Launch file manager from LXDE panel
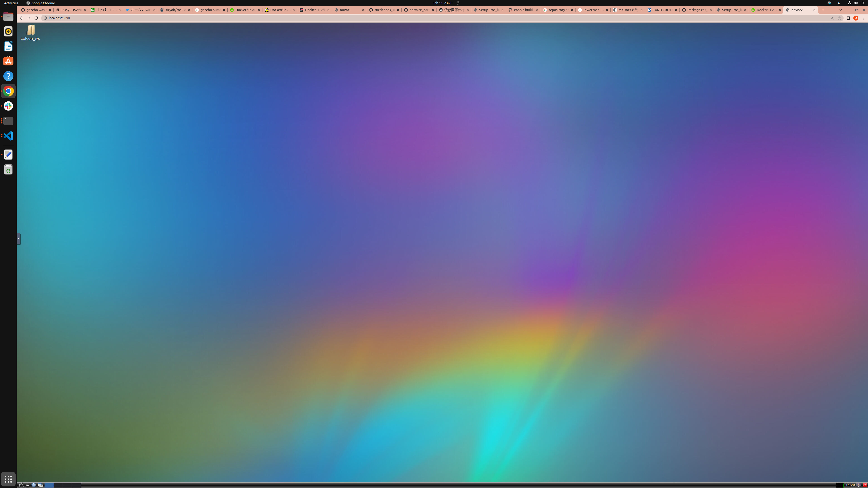 coord(28,485)
